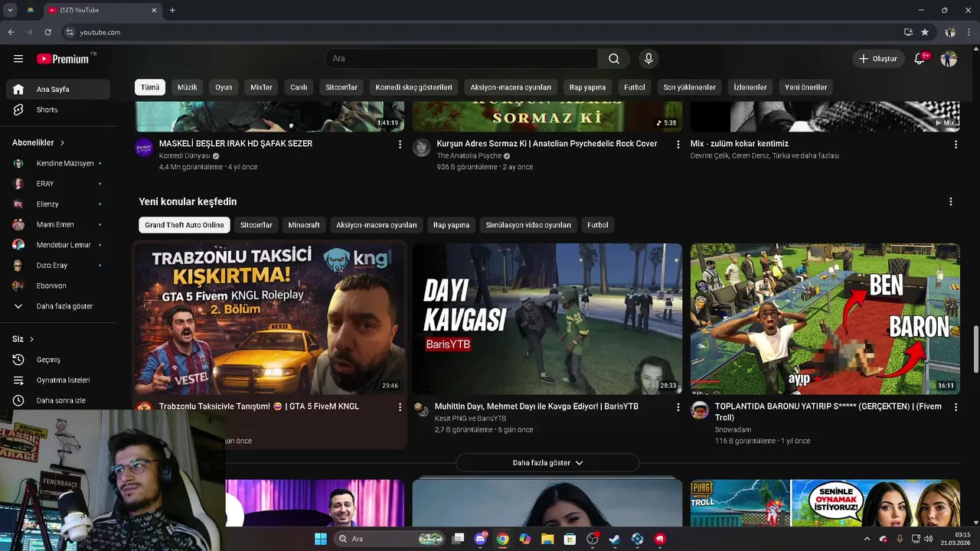Play BEN BARON thumbnail video

coord(825,319)
